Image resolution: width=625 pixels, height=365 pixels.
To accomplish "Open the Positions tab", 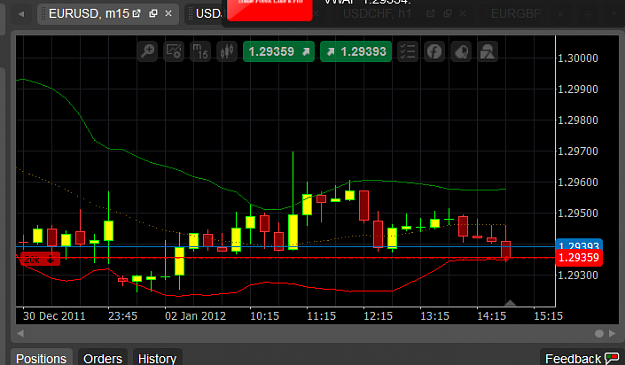I will 41,358.
